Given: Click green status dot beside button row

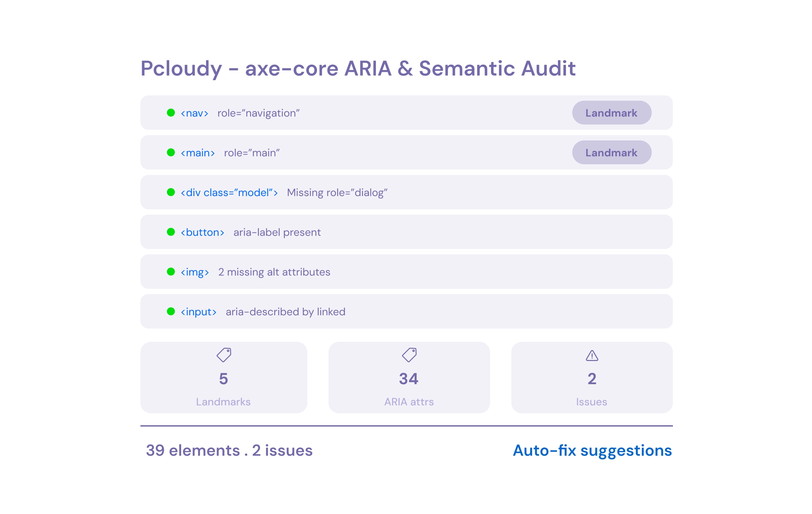Looking at the screenshot, I should tap(171, 232).
